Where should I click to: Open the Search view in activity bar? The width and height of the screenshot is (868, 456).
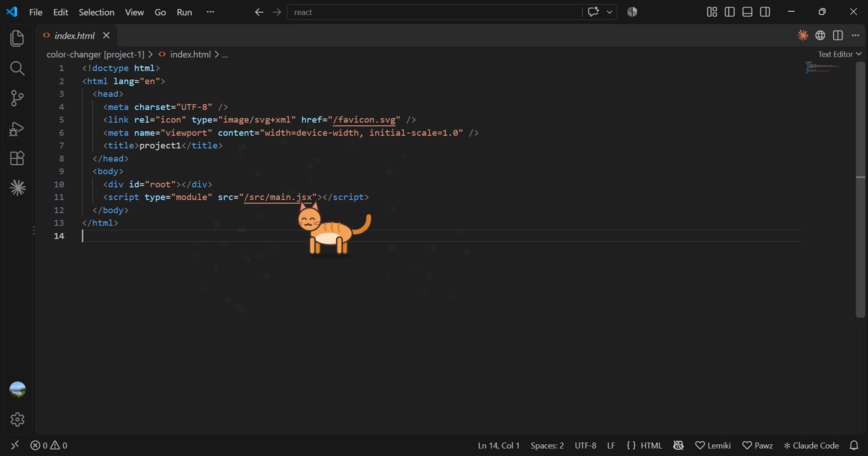point(17,68)
